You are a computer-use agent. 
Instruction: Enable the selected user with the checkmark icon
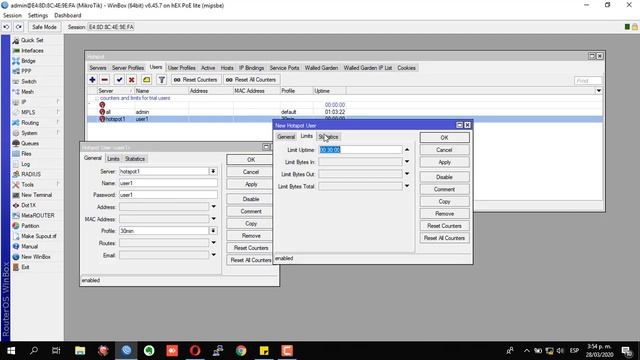(119, 80)
